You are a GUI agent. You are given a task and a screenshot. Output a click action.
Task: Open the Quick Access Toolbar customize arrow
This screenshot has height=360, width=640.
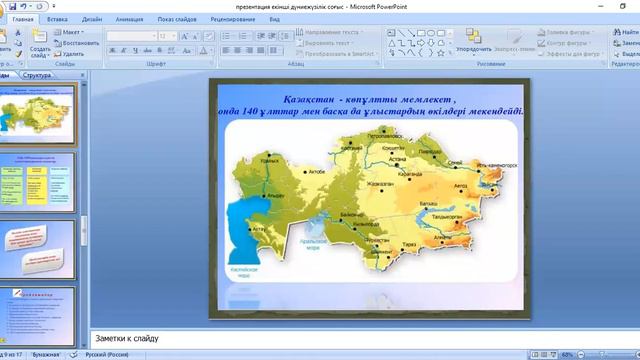coord(54,7)
